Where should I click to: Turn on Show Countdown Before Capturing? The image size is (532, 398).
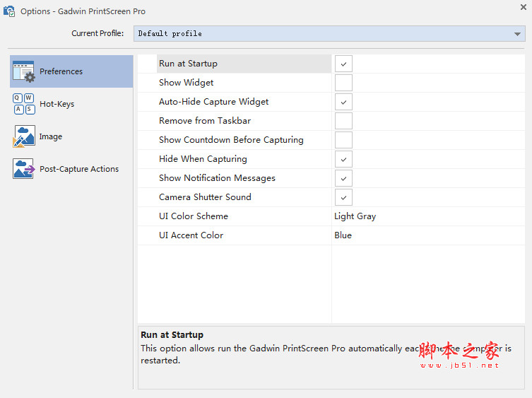343,140
